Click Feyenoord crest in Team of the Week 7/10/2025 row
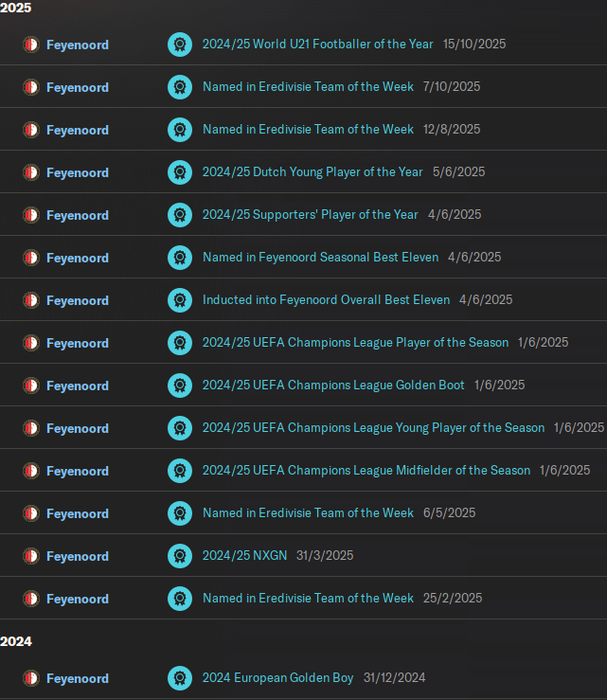Viewport: 607px width, 700px height. pos(31,87)
